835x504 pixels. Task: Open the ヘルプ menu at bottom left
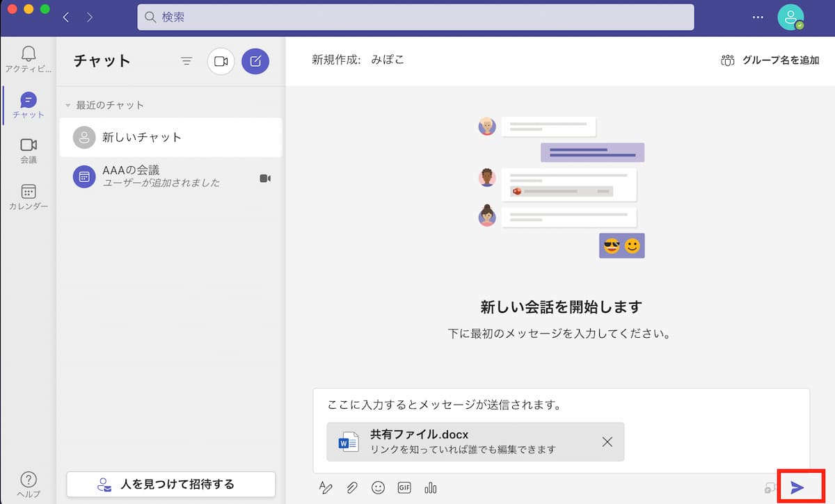coord(28,482)
